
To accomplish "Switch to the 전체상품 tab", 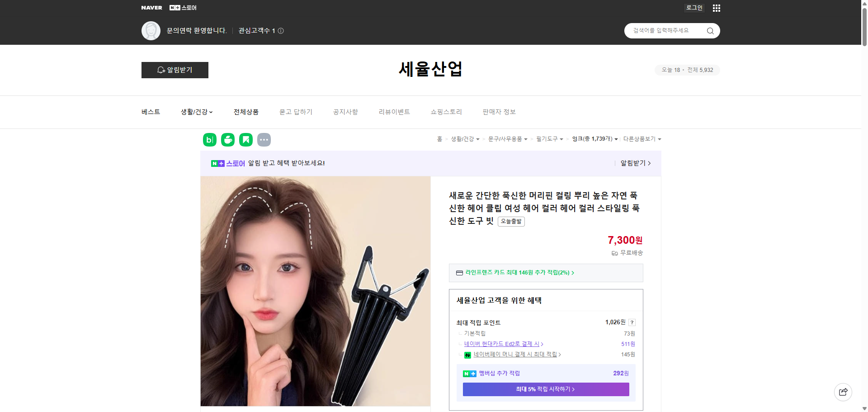I will click(x=245, y=112).
